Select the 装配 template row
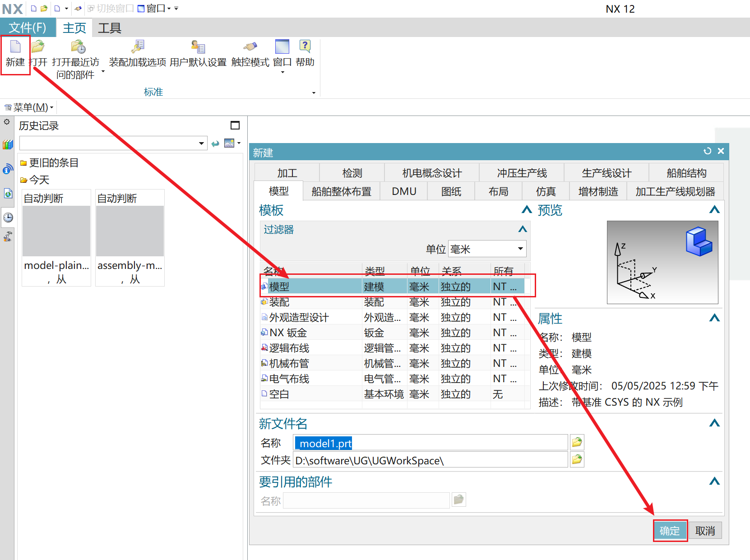Screen dimensions: 750x560 393,302
